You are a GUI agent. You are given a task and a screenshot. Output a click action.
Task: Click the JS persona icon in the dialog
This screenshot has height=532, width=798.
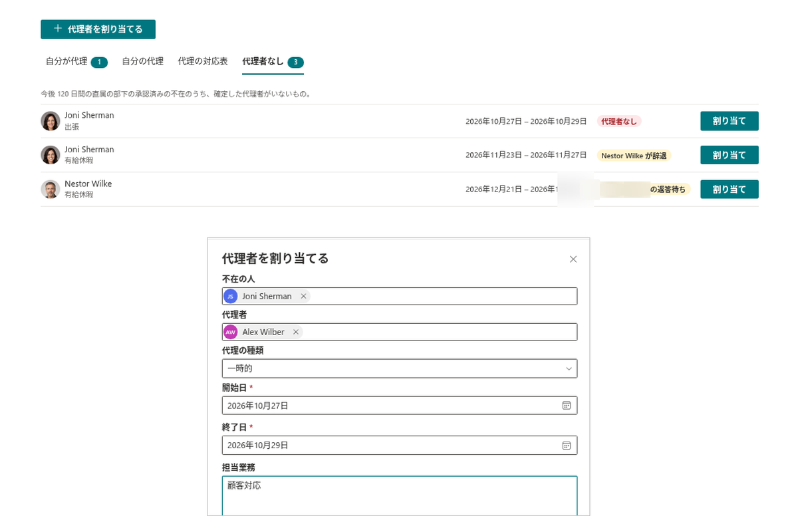tap(231, 297)
